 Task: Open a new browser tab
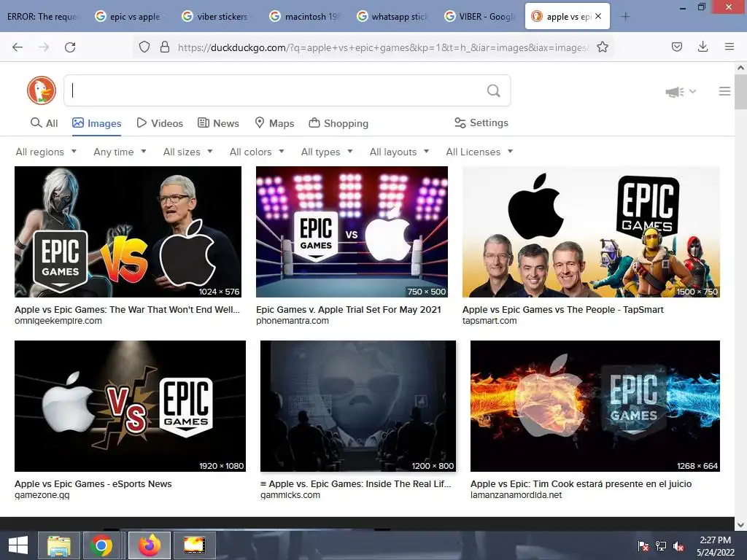point(625,17)
